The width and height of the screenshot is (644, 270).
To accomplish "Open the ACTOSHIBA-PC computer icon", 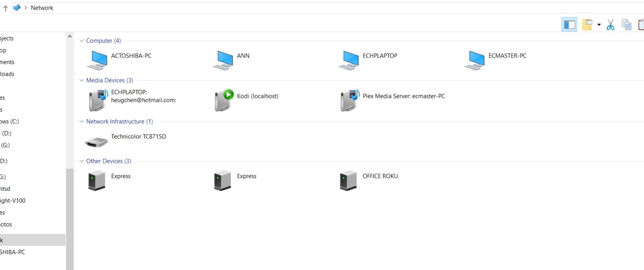I will [x=97, y=61].
